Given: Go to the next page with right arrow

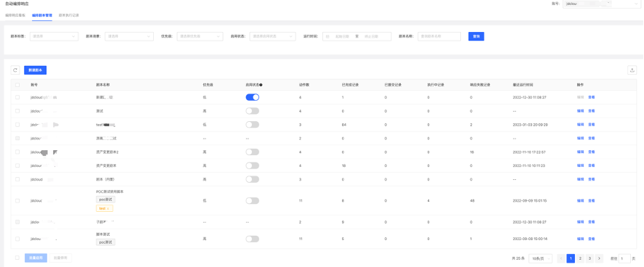Looking at the screenshot, I should coord(599,258).
